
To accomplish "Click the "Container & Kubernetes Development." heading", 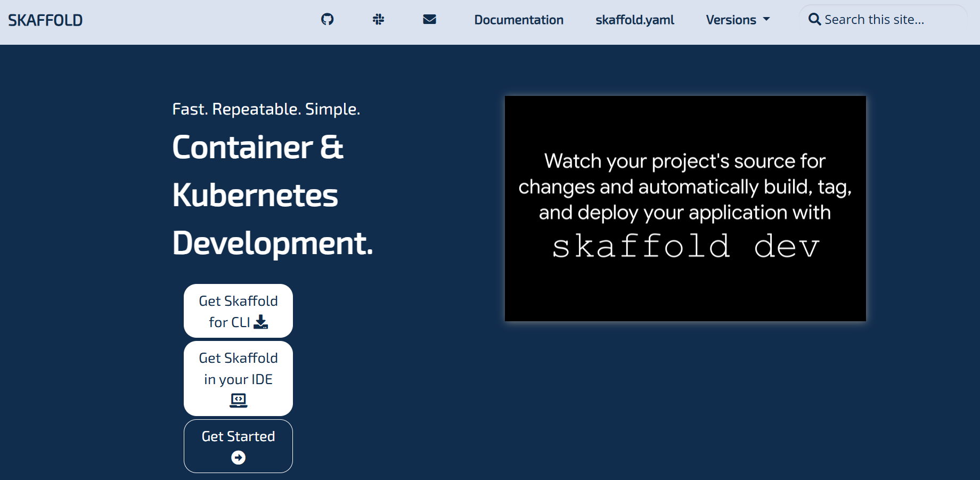I will coord(273,195).
